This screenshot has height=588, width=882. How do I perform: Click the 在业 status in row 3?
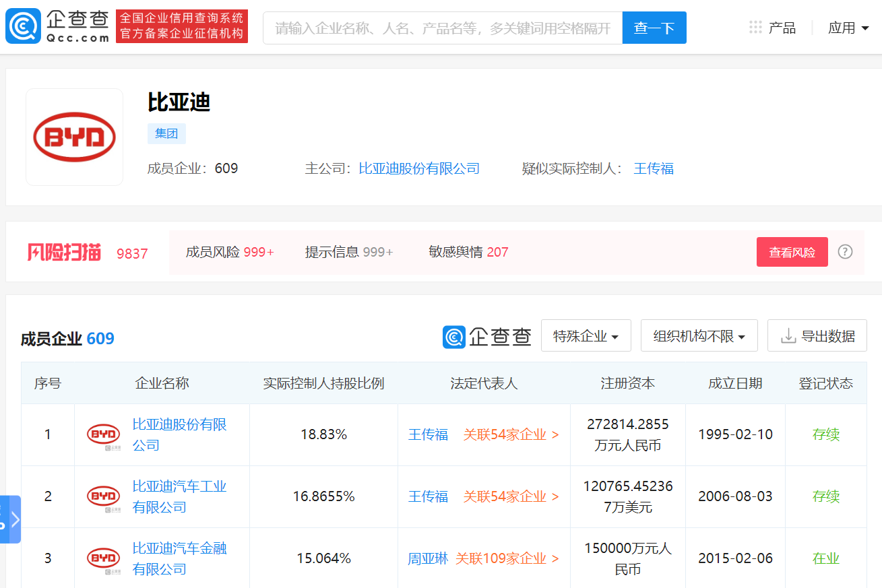click(x=826, y=558)
